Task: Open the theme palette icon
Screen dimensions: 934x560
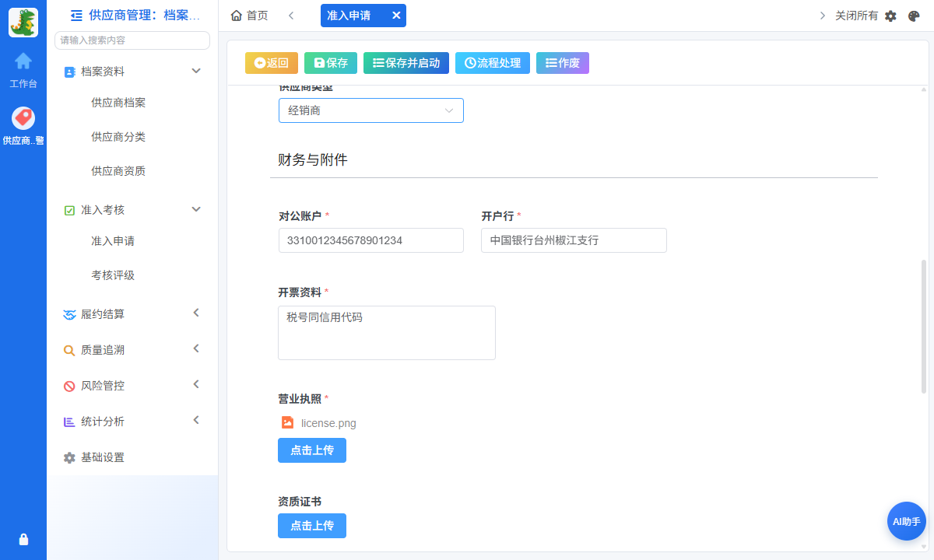Action: pyautogui.click(x=914, y=16)
